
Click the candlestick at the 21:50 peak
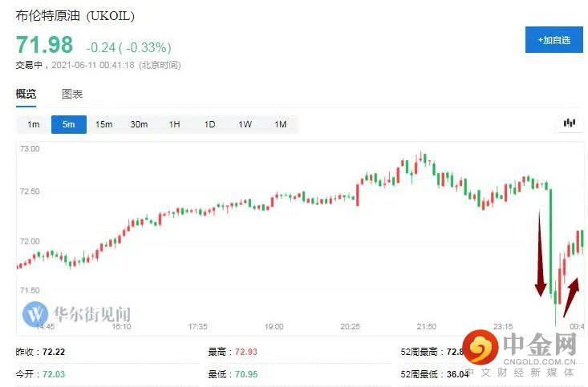421,155
